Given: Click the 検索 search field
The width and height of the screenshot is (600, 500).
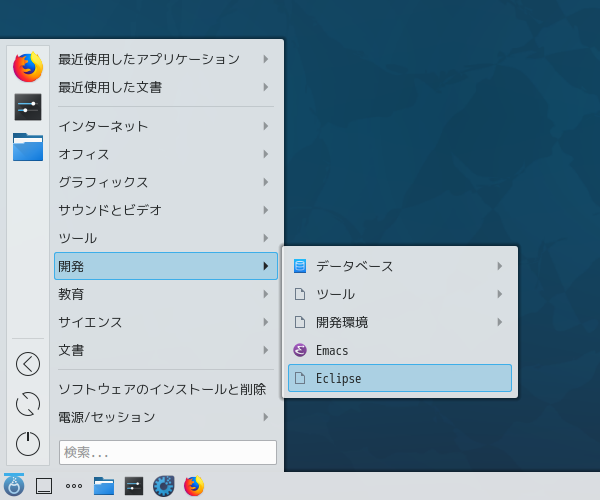Looking at the screenshot, I should pyautogui.click(x=168, y=452).
